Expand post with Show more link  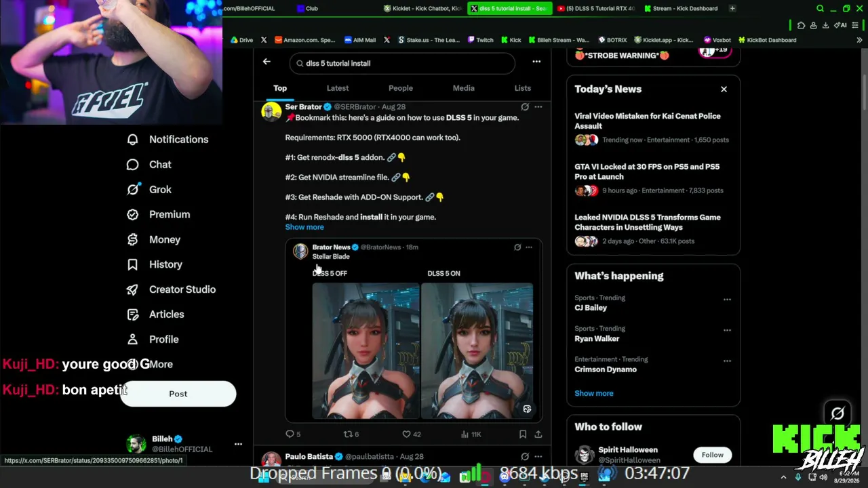coord(304,227)
